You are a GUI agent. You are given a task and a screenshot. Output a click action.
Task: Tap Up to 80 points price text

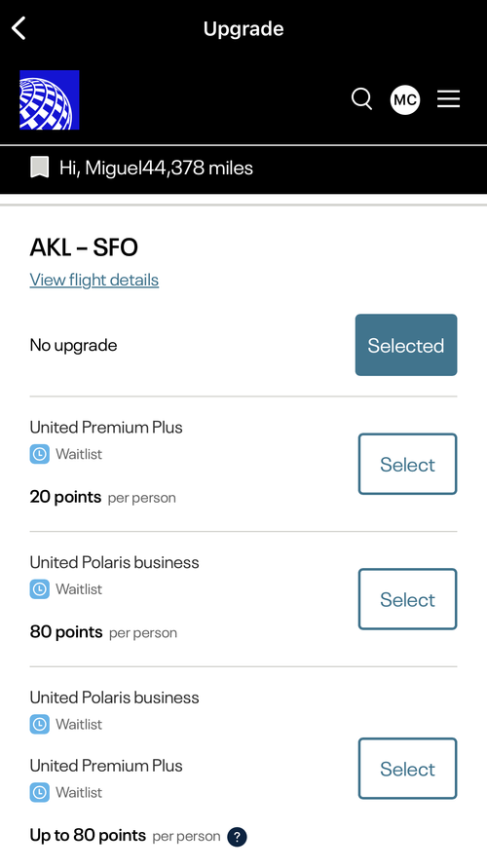tap(88, 835)
